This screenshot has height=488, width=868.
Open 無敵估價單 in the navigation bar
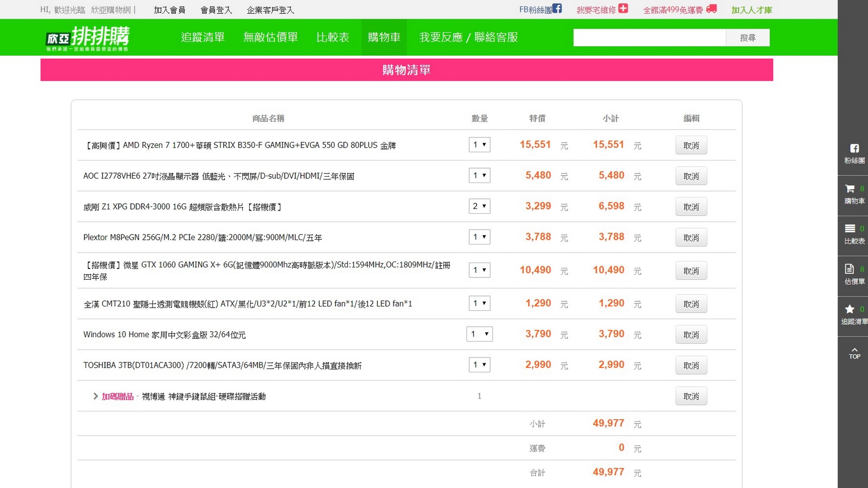pos(270,37)
